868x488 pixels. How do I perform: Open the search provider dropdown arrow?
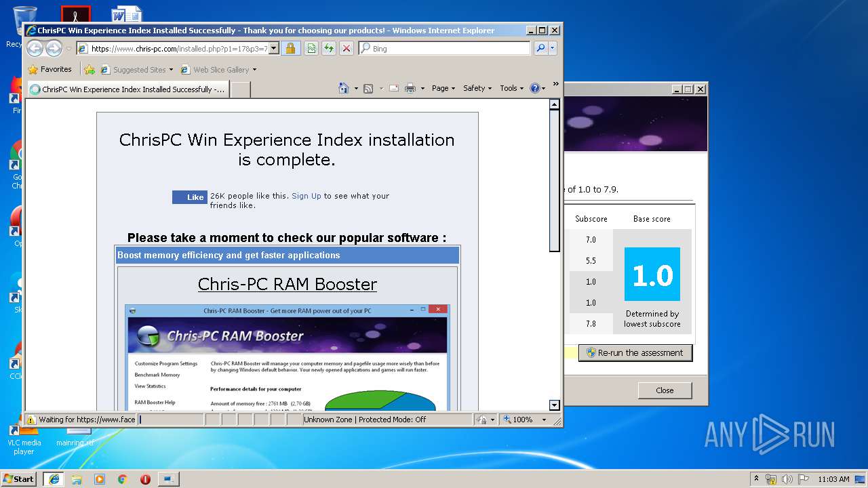point(553,48)
